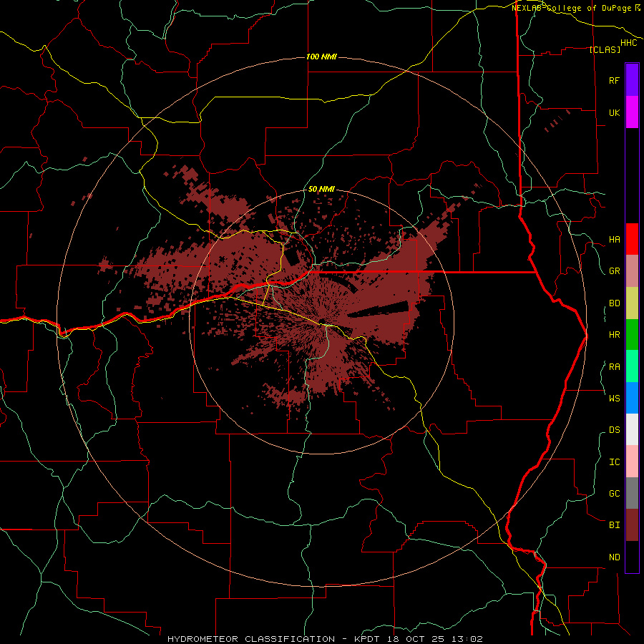Viewport: 644px width, 644px height.
Task: Click the ND black legend swatch
Action: [632, 557]
